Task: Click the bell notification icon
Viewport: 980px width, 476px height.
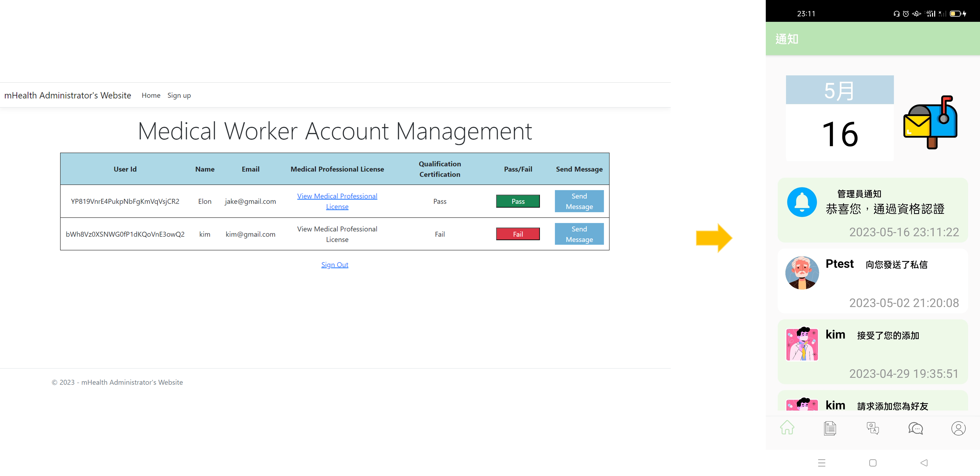Action: [802, 201]
